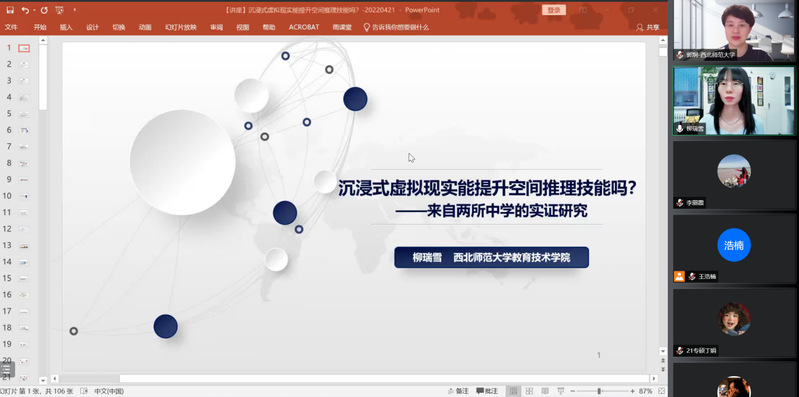Click the 登录 sign-in button

click(554, 10)
